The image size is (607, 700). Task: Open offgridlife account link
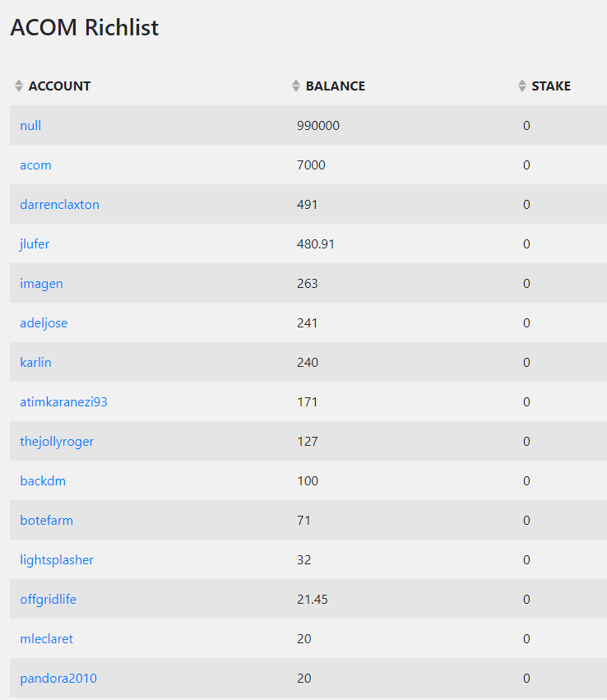pos(49,600)
